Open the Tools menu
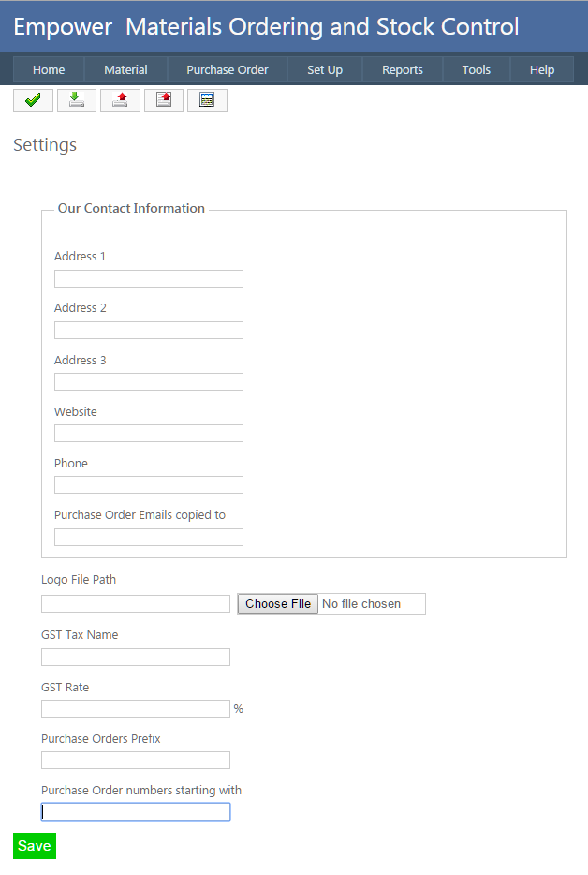 [x=477, y=69]
